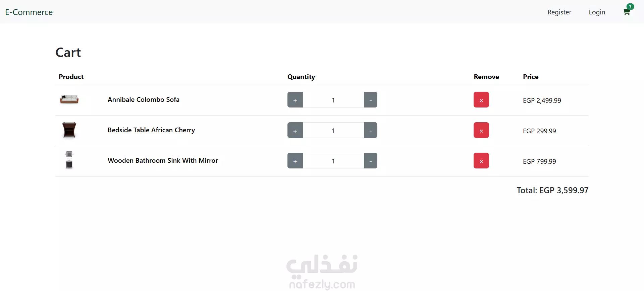Go to the Login page
The width and height of the screenshot is (644, 291).
pos(597,12)
